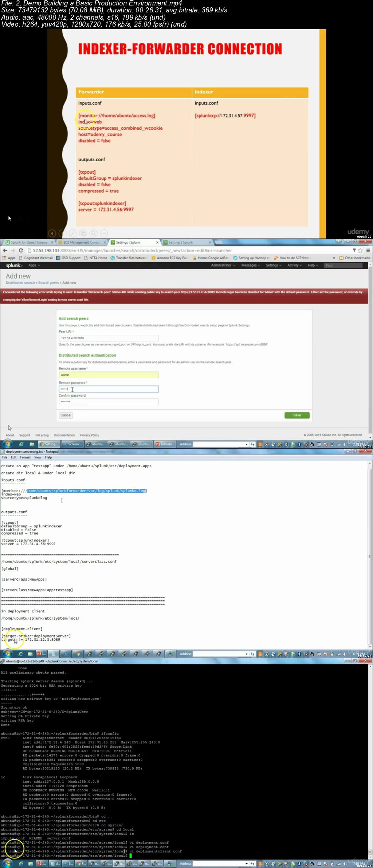This screenshot has height=868, width=373.
Task: Click the Confirm password field
Action: [x=109, y=402]
